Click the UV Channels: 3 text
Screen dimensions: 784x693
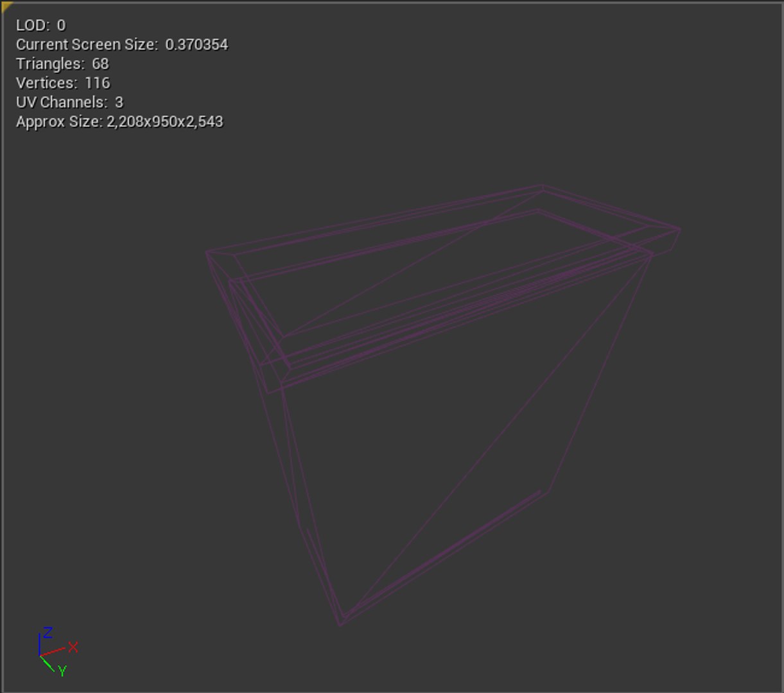coord(69,102)
